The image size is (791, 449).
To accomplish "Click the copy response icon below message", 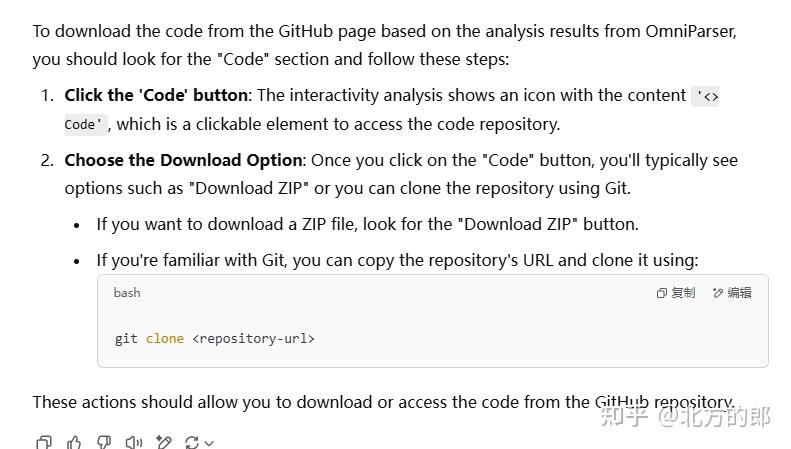I will [43, 442].
